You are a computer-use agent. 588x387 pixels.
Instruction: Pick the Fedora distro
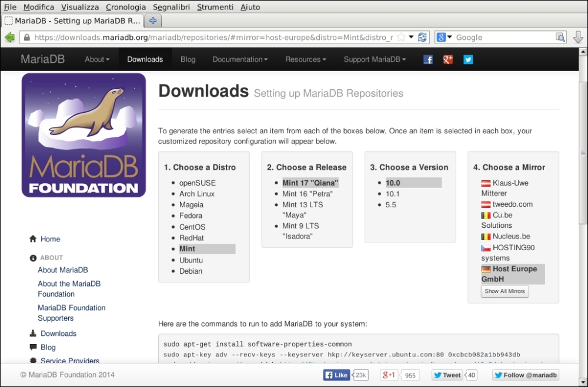191,216
